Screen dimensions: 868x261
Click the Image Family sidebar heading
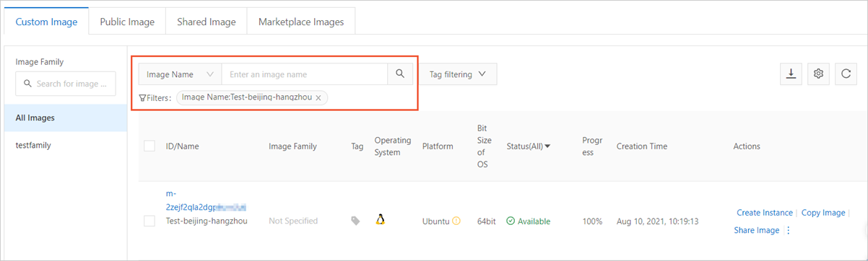point(40,62)
